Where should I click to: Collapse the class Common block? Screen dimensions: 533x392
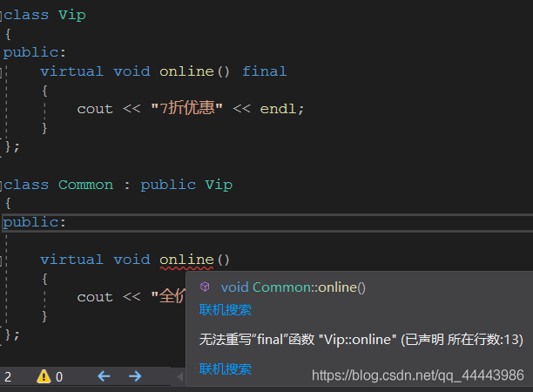click(1, 186)
